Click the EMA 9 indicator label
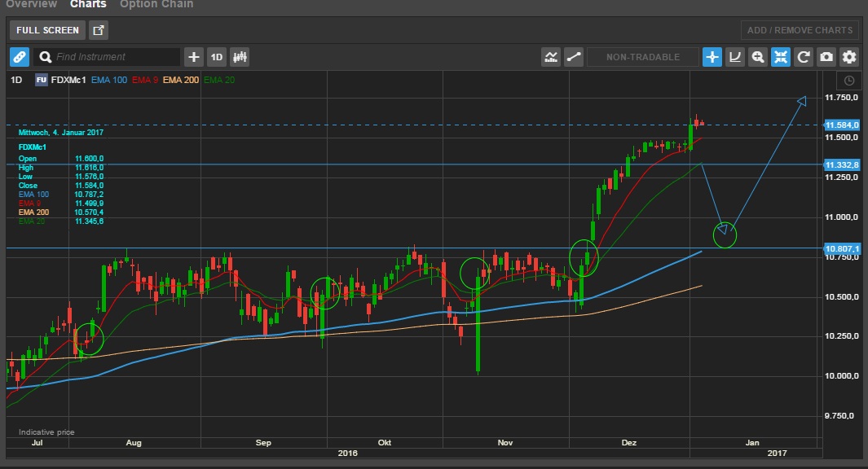Screen dimensions: 868x469 point(145,80)
